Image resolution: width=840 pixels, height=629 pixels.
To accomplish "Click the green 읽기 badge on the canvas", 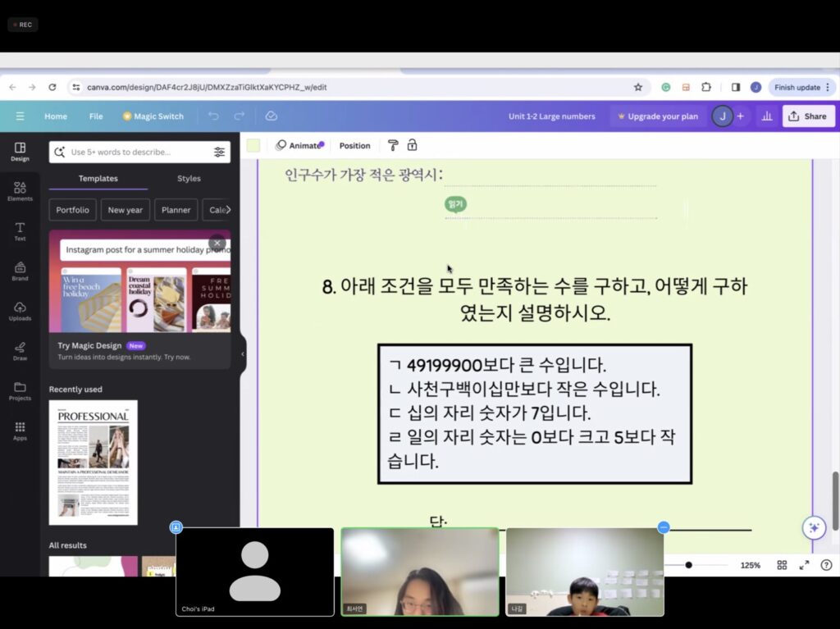I will [455, 204].
